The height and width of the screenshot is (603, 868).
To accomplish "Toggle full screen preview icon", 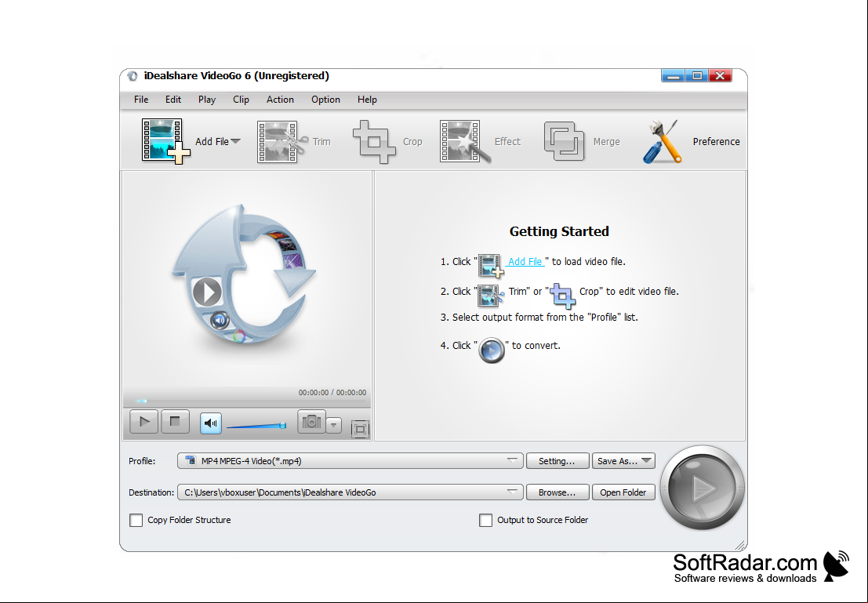I will point(361,429).
